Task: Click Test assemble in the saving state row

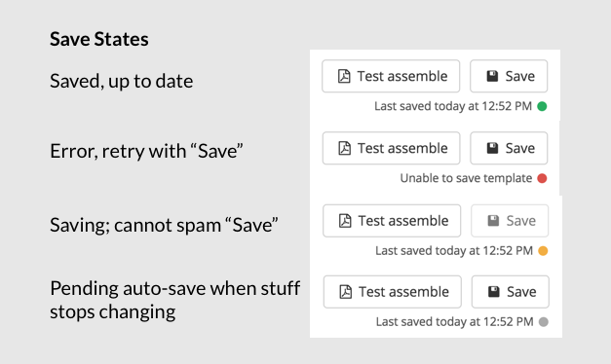Action: click(392, 221)
